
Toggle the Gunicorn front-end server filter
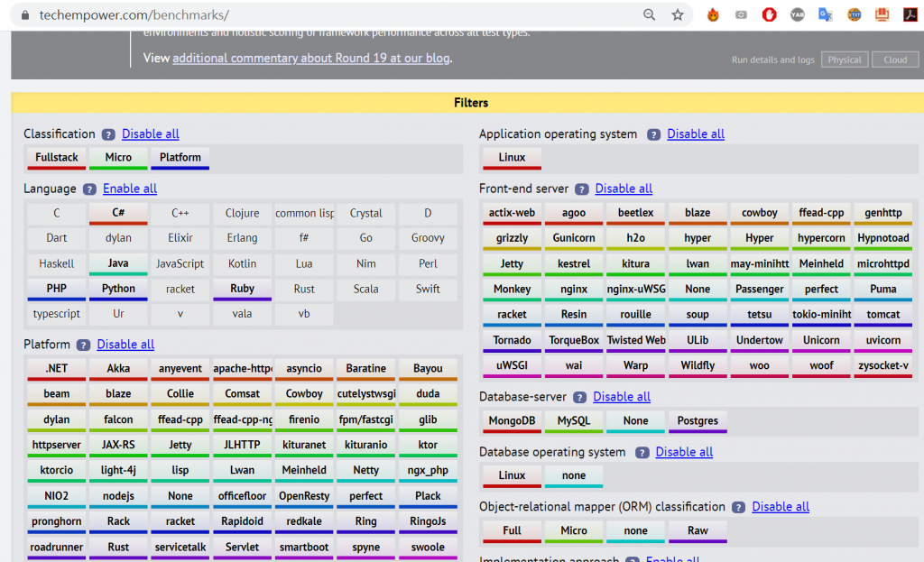click(574, 238)
